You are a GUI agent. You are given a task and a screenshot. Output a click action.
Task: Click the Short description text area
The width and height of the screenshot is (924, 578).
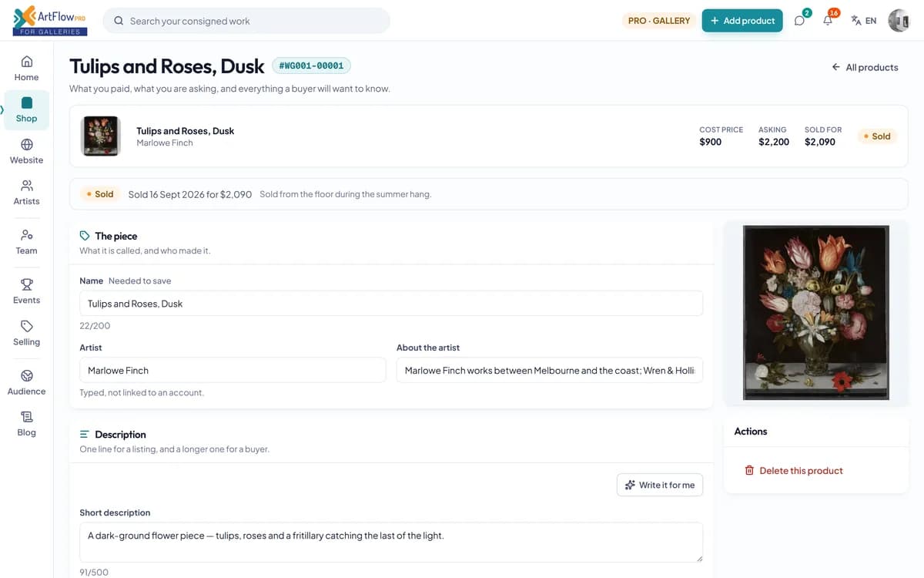click(391, 543)
